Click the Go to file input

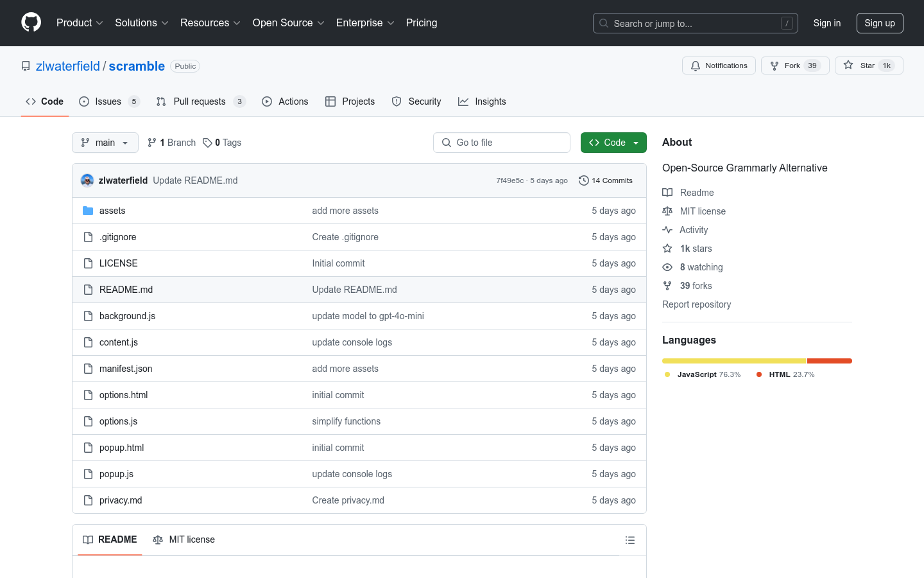point(502,143)
